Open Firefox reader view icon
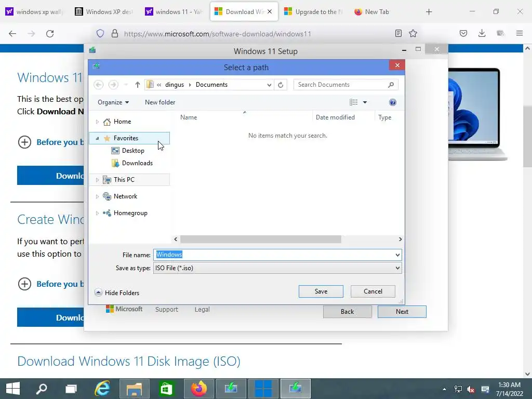This screenshot has width=532, height=399. tap(398, 33)
